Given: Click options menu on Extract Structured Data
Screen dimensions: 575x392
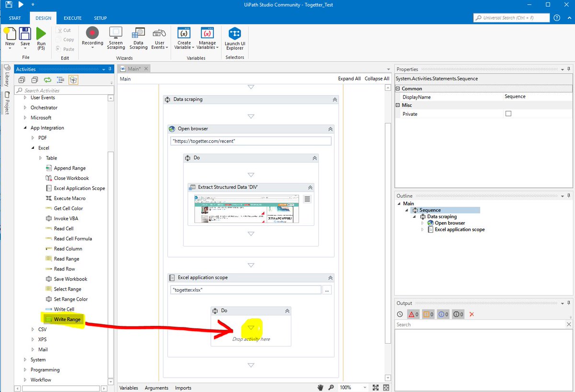Looking at the screenshot, I should (x=307, y=199).
